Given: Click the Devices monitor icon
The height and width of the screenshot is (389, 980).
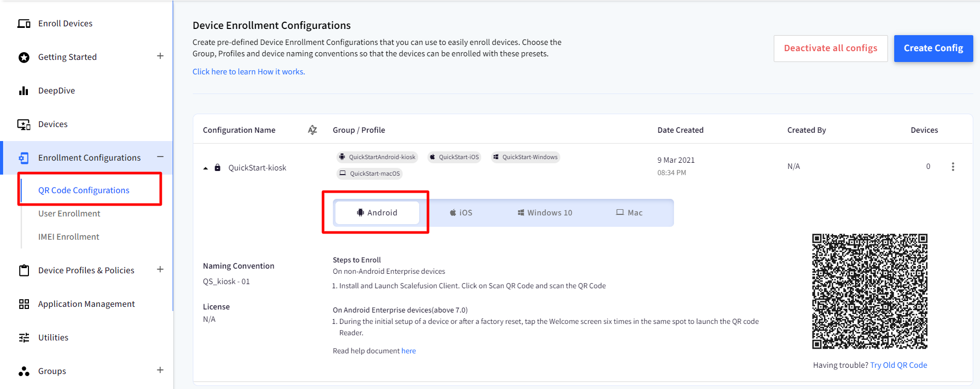Looking at the screenshot, I should tap(24, 125).
